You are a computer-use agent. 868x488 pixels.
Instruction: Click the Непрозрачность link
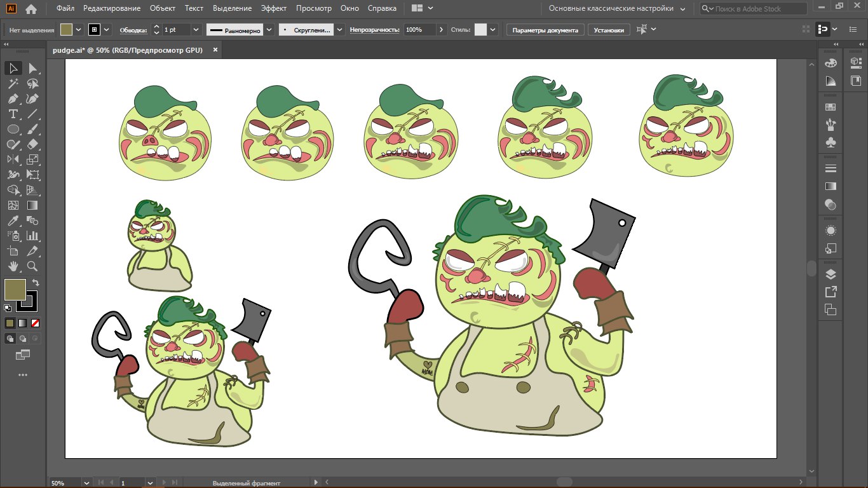click(375, 30)
